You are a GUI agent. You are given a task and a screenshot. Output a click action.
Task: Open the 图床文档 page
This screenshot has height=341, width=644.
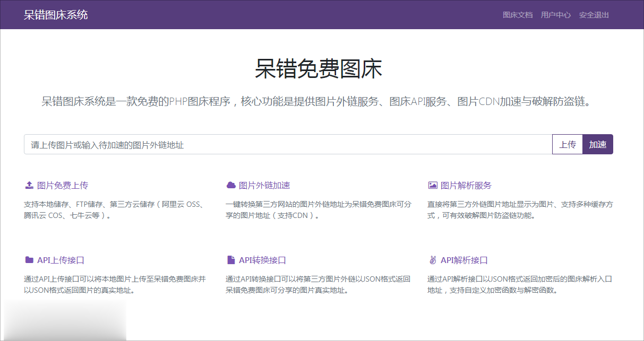click(x=517, y=15)
